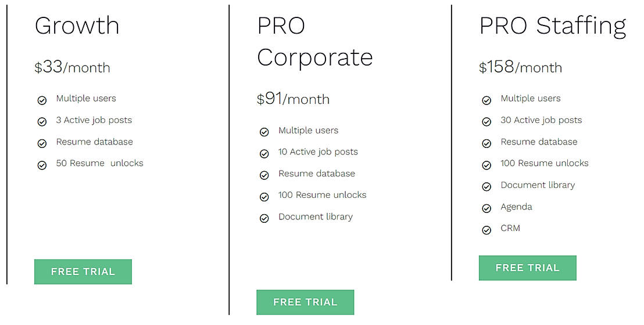Start the PRO Corporate FREE TRIAL

pyautogui.click(x=305, y=302)
